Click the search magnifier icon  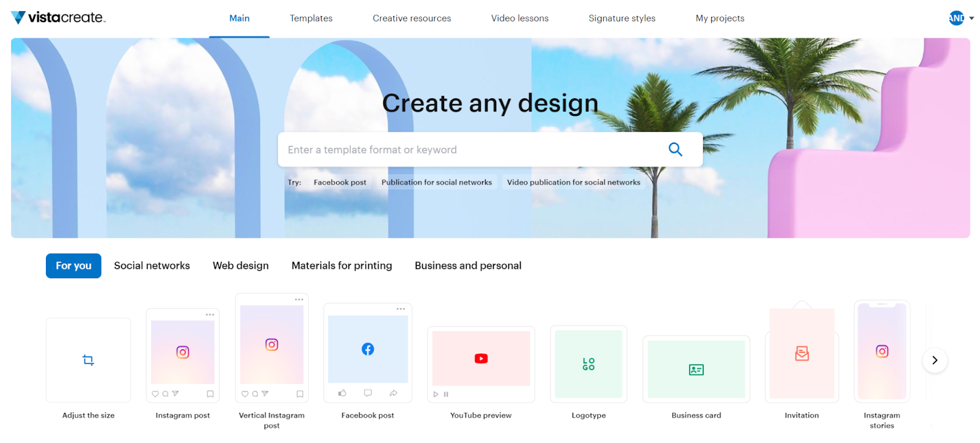(675, 149)
